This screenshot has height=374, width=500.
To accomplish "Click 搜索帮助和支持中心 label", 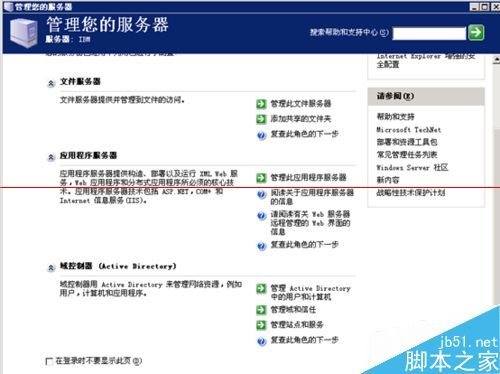I will coord(349,32).
